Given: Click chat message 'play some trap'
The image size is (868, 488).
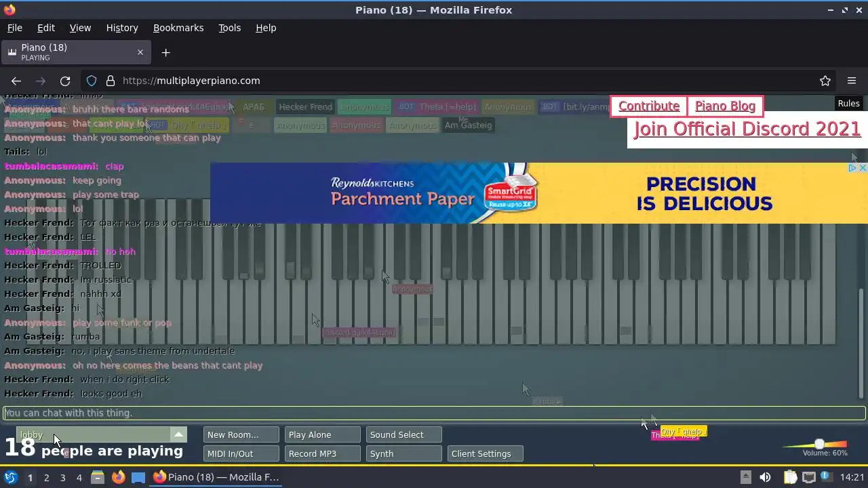Looking at the screenshot, I should click(x=106, y=195).
